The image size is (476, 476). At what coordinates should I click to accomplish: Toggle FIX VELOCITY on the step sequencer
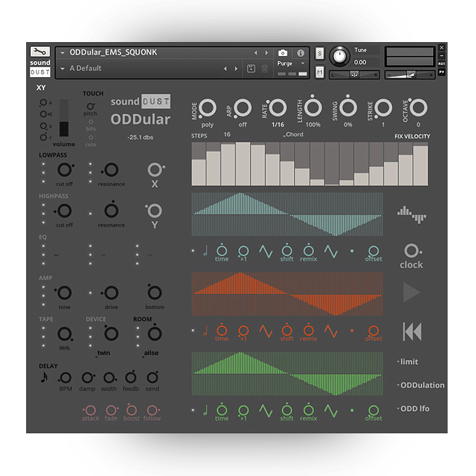(412, 136)
